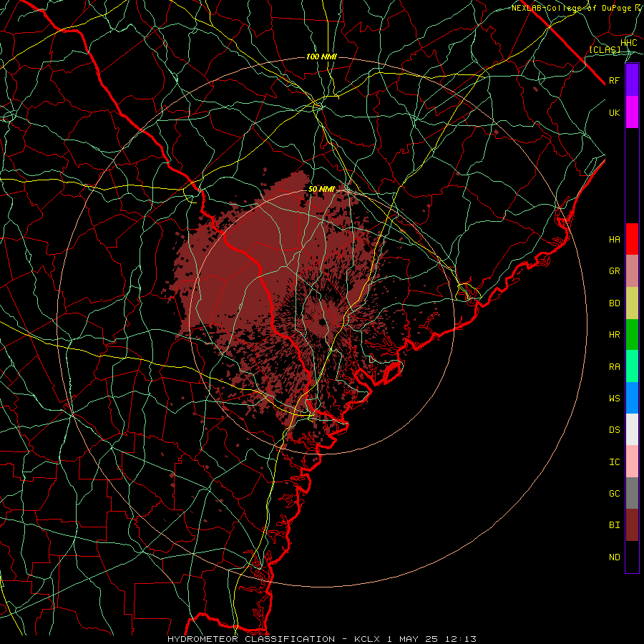Click the KCLX radar site identifier
644x644 pixels.
pos(367,639)
